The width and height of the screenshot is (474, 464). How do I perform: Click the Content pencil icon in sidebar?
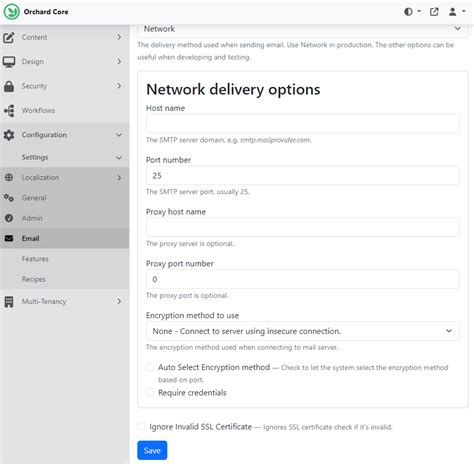tap(9, 37)
